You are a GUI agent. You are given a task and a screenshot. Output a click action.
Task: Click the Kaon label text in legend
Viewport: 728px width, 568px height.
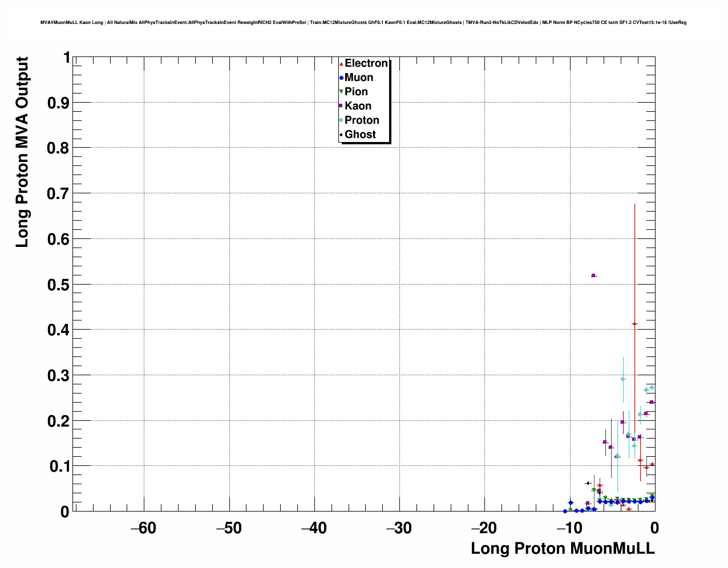358,106
